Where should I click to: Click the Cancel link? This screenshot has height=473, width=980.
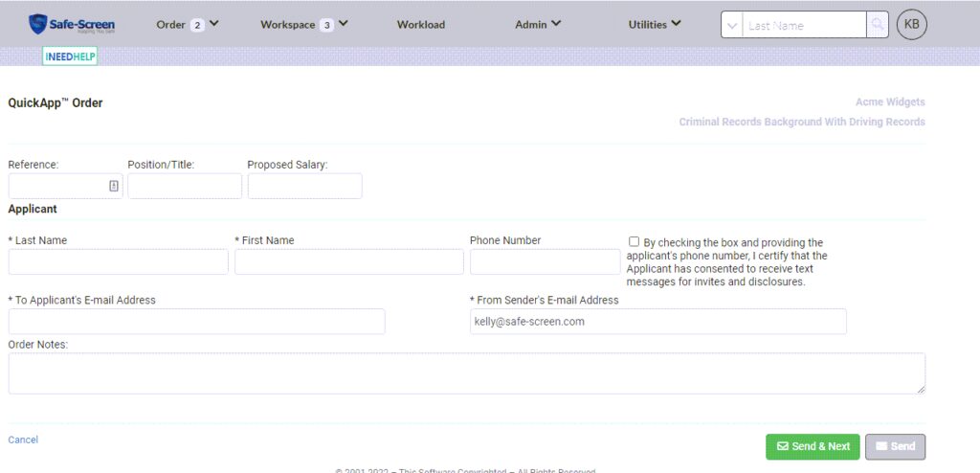(23, 439)
